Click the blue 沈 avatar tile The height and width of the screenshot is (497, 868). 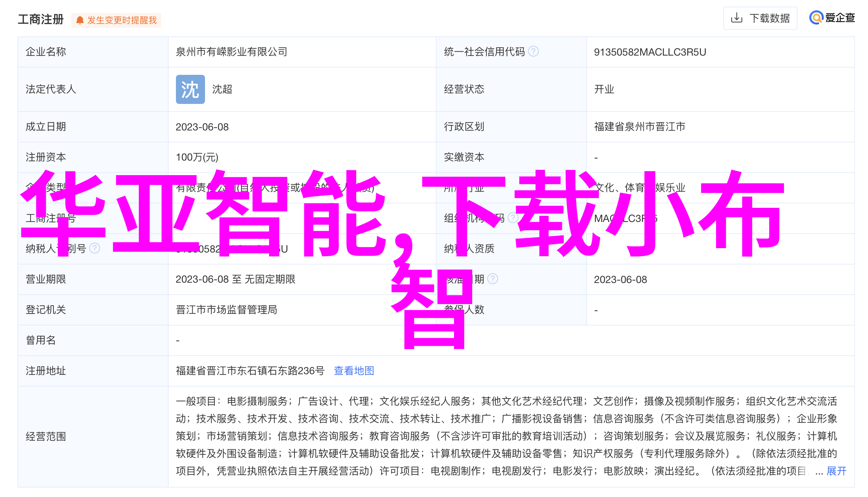pyautogui.click(x=190, y=89)
